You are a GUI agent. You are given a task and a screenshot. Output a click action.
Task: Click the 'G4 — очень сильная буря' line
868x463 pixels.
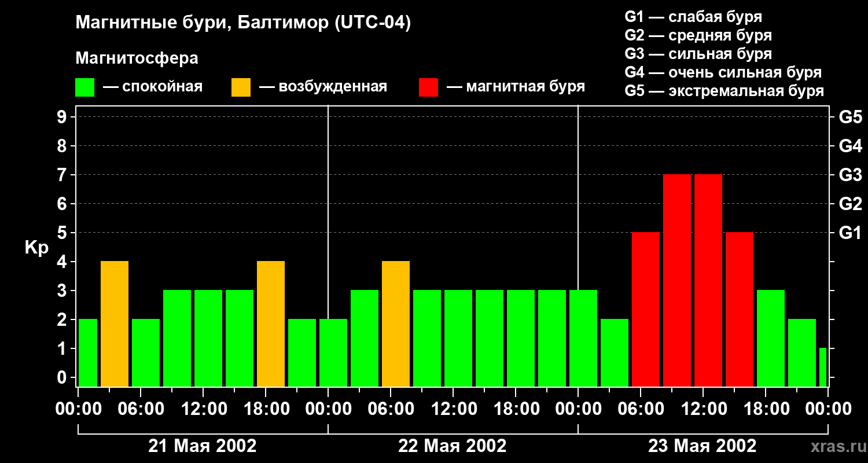(x=723, y=72)
